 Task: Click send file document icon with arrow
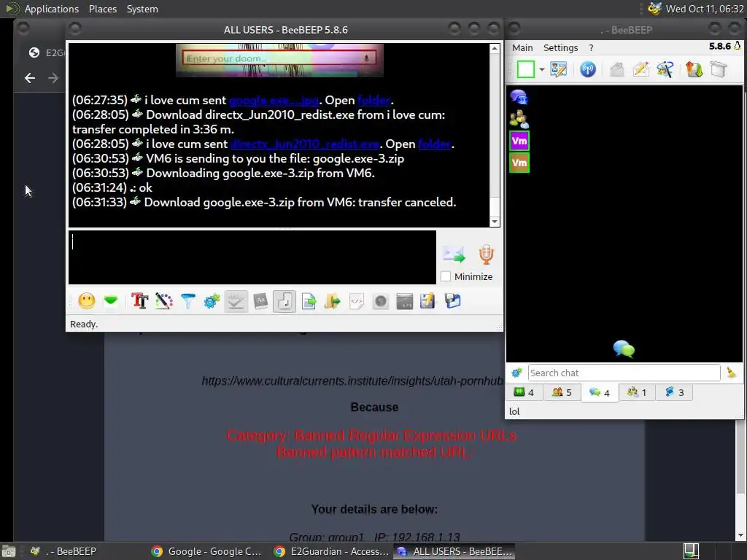(309, 301)
